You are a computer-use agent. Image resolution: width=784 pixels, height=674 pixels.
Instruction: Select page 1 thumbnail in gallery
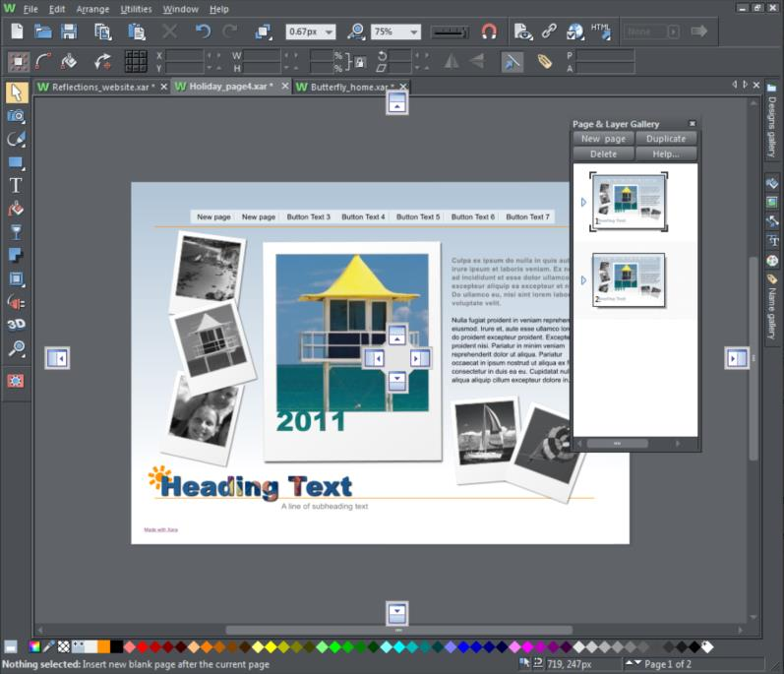[x=629, y=202]
